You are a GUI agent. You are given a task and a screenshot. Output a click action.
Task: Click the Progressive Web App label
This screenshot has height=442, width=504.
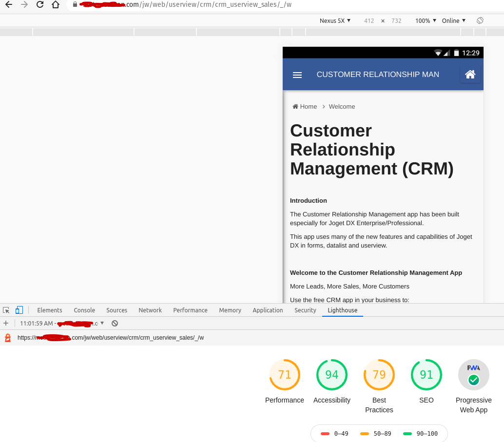click(473, 405)
